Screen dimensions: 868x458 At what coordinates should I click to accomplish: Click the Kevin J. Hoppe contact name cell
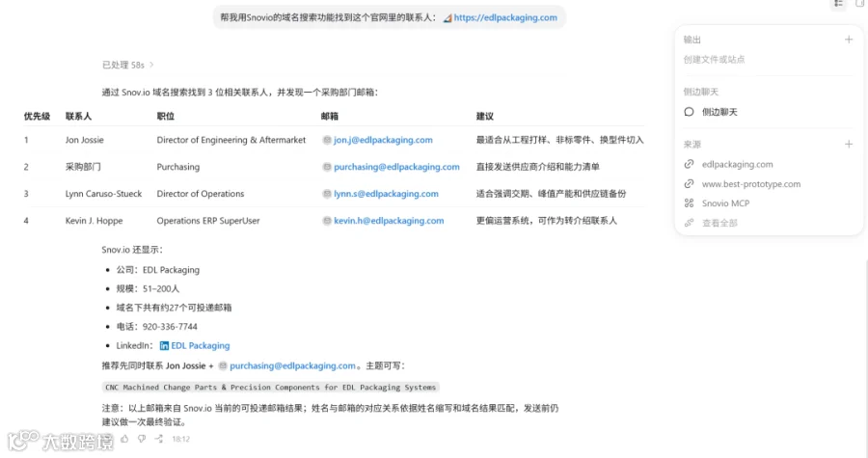coord(95,221)
